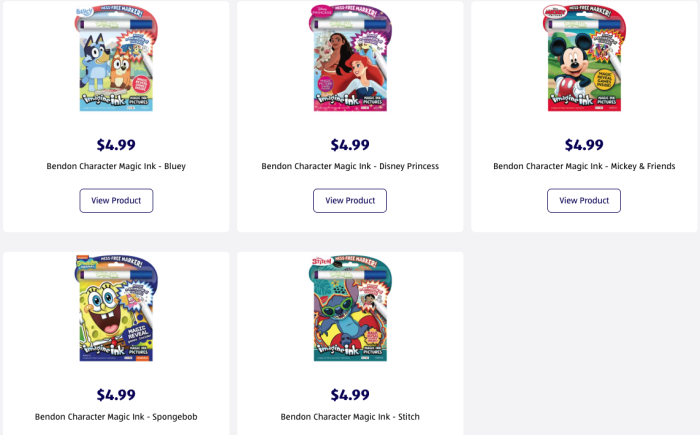The height and width of the screenshot is (435, 700).
Task: Follow the Magic Ink - Mickey & Friends title
Action: [x=584, y=166]
